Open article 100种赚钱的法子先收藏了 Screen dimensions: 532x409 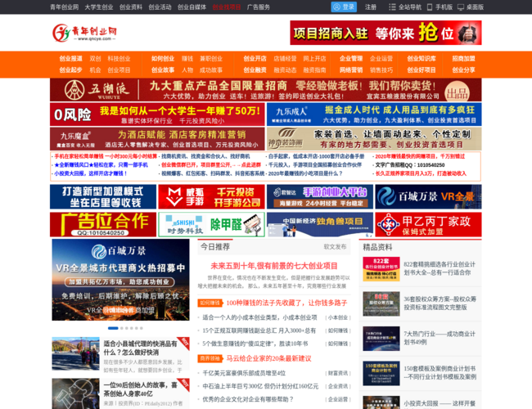pyautogui.click(x=286, y=303)
